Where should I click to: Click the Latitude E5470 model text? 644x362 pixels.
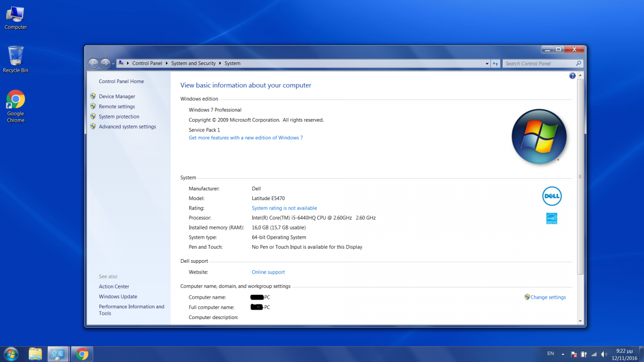(x=268, y=198)
